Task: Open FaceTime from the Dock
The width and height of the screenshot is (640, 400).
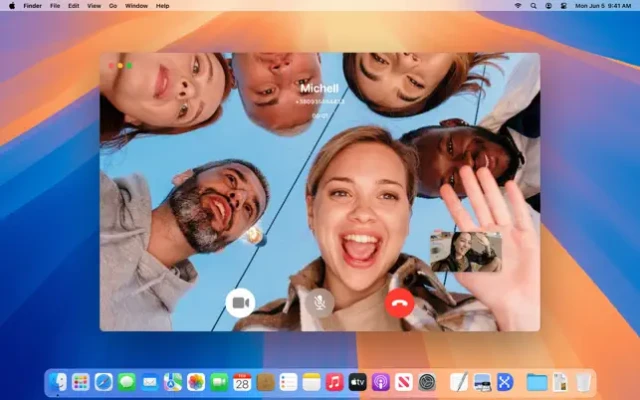Action: [219, 382]
